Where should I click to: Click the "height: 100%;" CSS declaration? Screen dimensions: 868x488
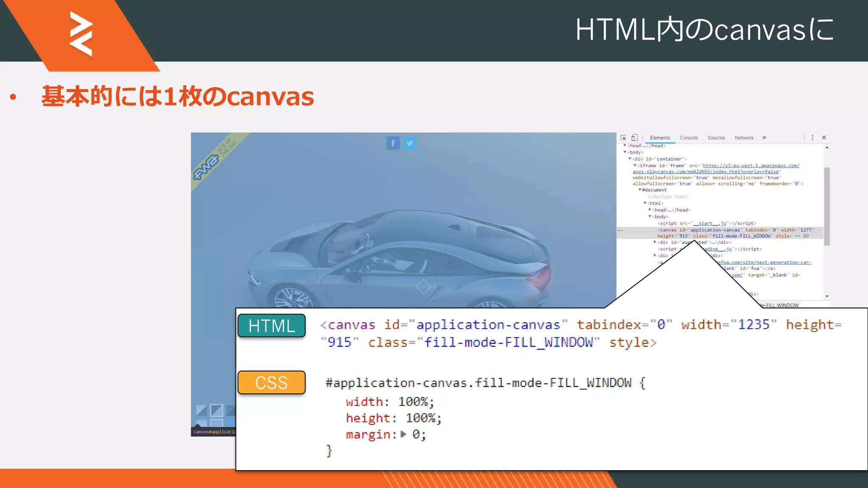(394, 418)
